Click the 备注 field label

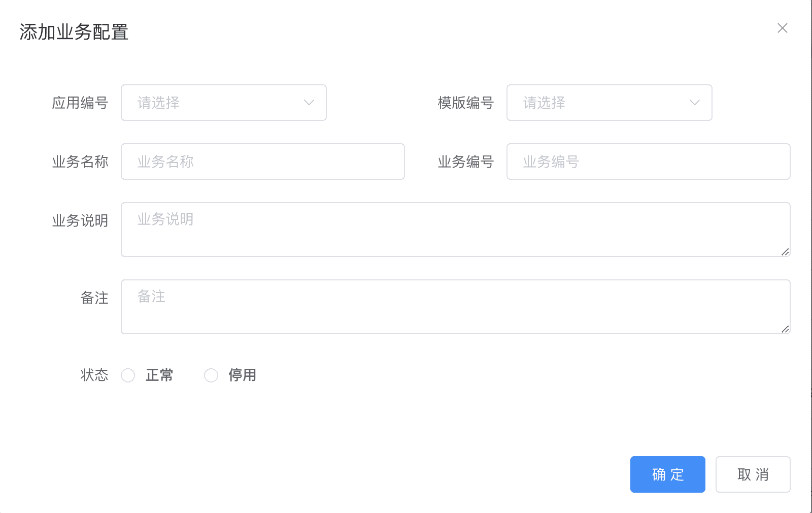[x=94, y=298]
